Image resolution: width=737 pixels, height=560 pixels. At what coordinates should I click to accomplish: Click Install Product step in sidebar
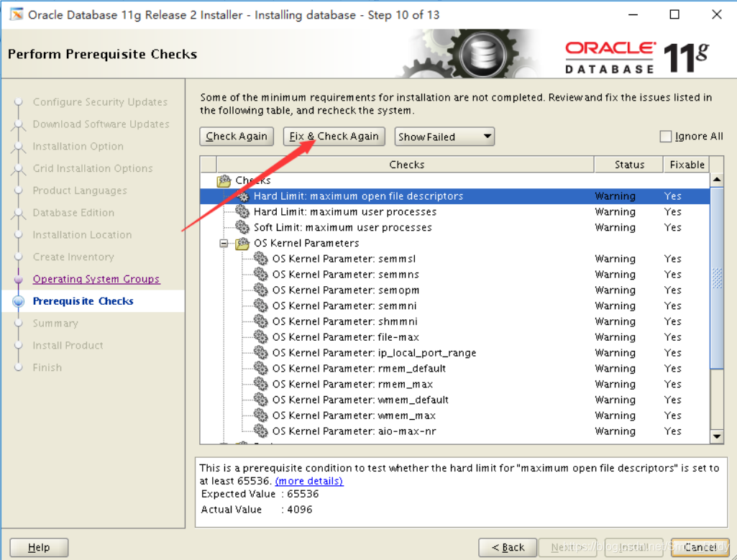tap(68, 345)
